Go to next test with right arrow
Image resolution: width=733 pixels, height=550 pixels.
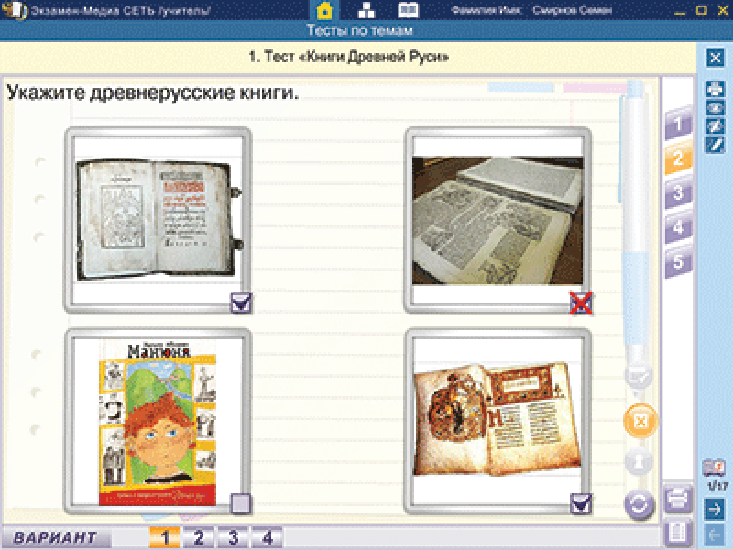pyautogui.click(x=714, y=508)
